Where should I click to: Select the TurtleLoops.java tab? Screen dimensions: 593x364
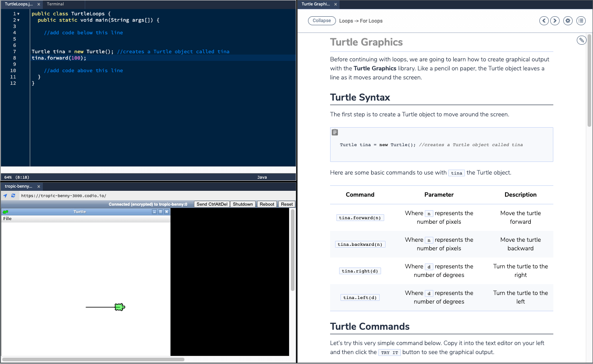19,4
